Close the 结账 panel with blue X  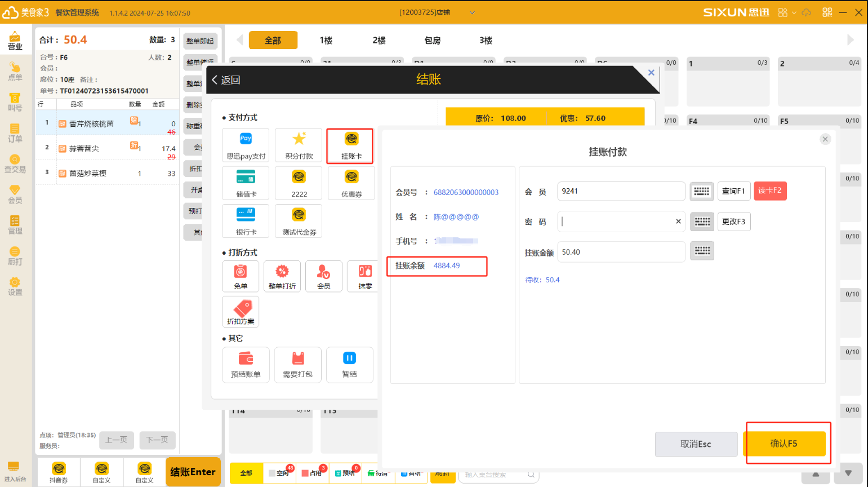tap(651, 73)
